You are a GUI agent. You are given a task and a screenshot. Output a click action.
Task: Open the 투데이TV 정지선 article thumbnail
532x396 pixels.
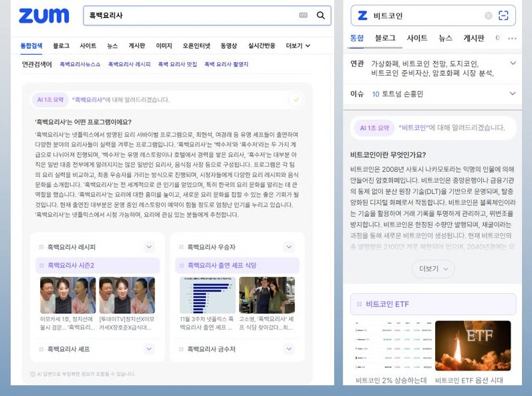(x=127, y=295)
